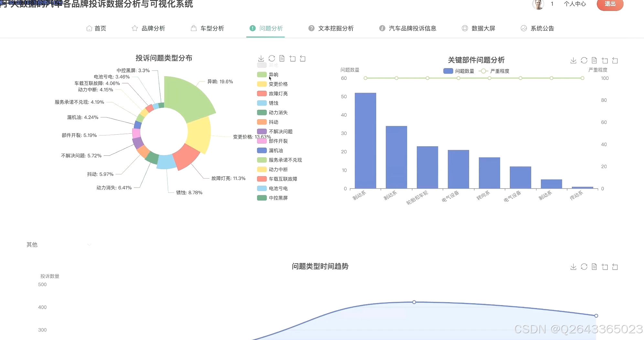Open data view of the 关键部件问题分析 chart

tap(594, 60)
